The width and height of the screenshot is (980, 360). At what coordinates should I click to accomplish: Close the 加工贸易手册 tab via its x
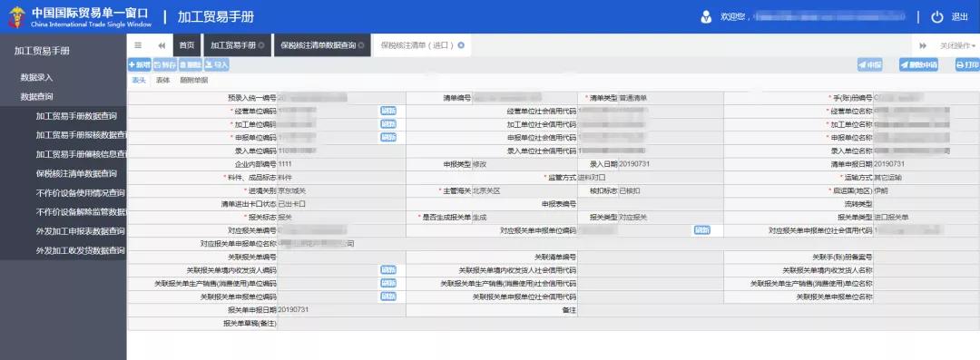(261, 45)
